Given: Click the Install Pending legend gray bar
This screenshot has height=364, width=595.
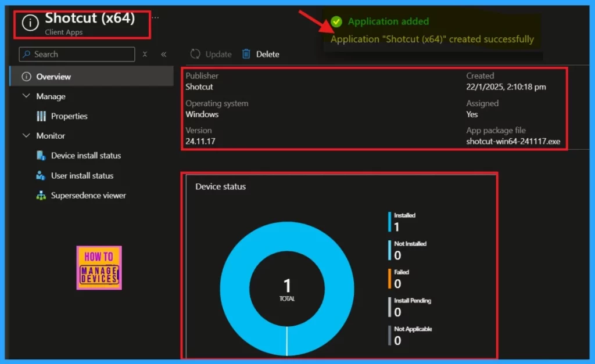Looking at the screenshot, I should coord(389,307).
